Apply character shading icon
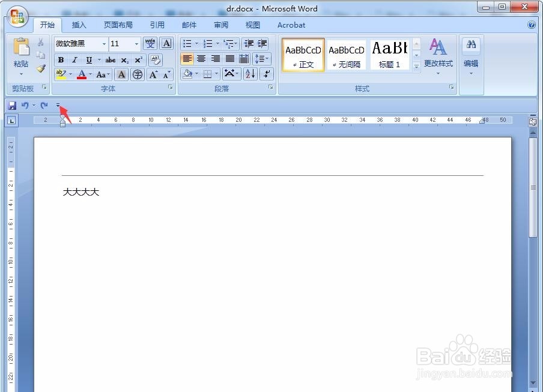Screen dimensions: 543x392 [x=121, y=74]
